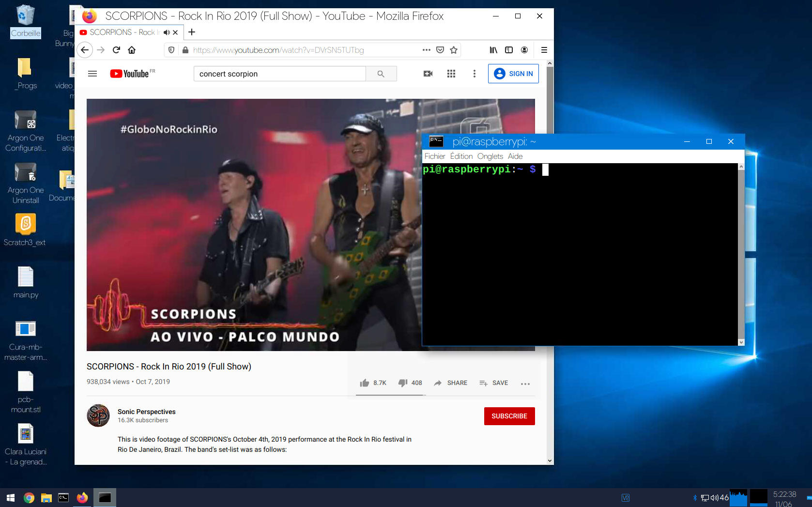The height and width of the screenshot is (507, 812).
Task: Click the terminal scrollbar down arrow
Action: 741,342
